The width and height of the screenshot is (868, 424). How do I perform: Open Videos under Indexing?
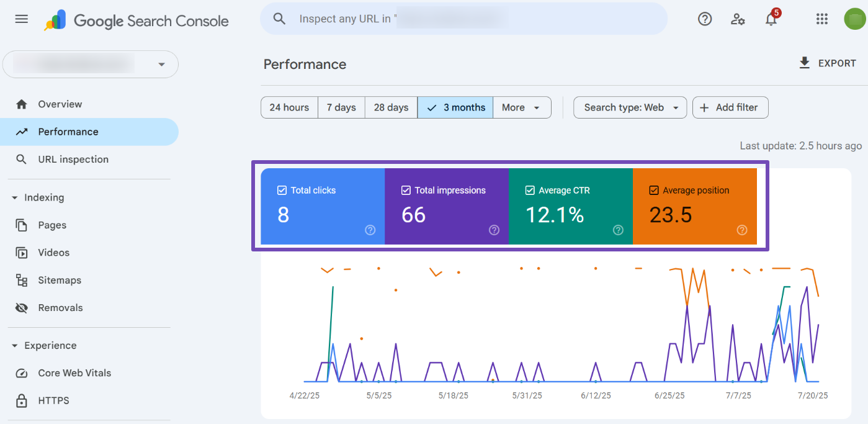point(90,253)
